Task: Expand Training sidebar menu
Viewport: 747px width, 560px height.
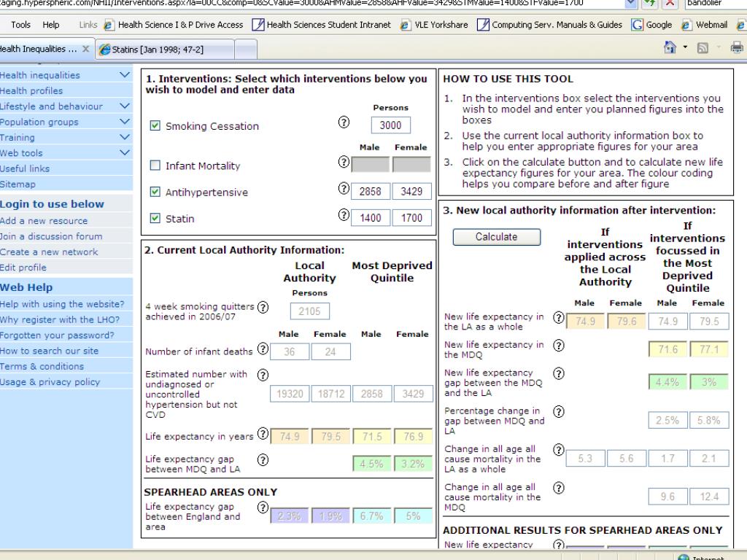Action: tap(124, 137)
